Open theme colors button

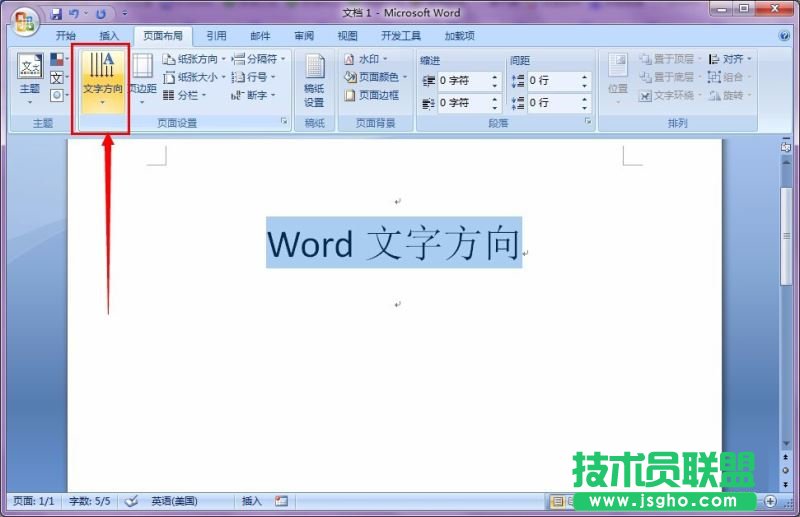58,59
